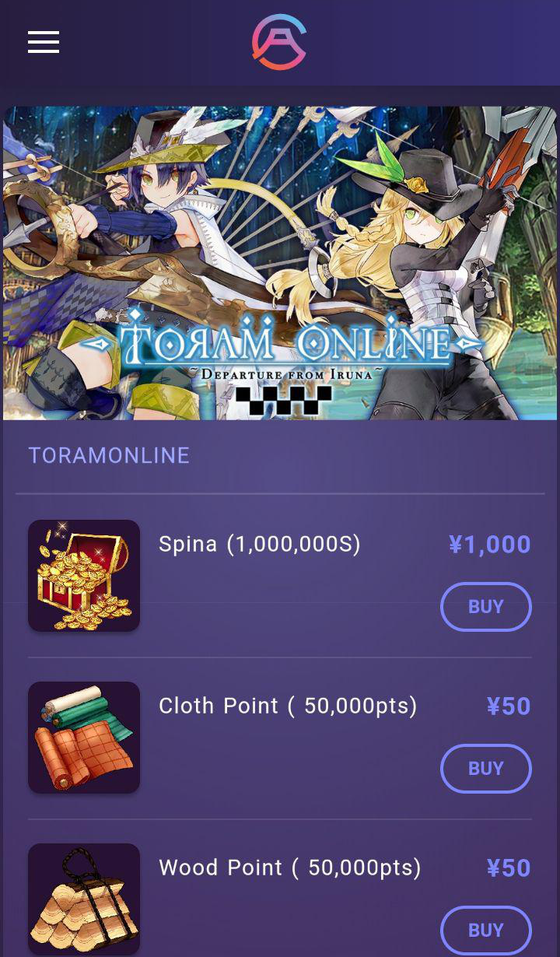Select the Cloth Point fabric rolls icon

(84, 738)
